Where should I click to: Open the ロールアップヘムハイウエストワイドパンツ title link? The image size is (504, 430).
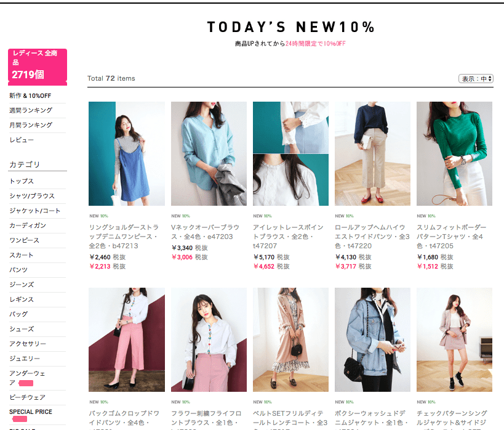[x=372, y=237]
